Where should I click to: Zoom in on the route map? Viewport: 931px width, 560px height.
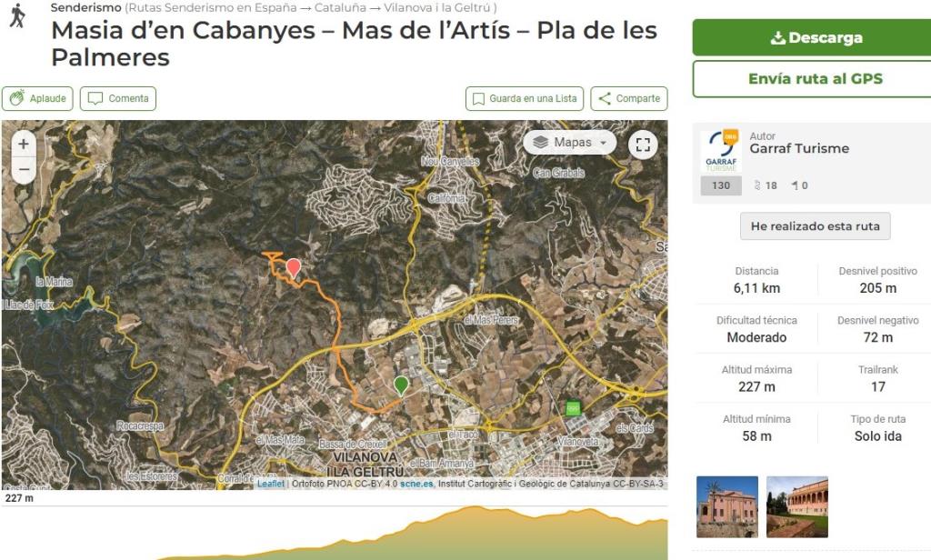tap(24, 144)
